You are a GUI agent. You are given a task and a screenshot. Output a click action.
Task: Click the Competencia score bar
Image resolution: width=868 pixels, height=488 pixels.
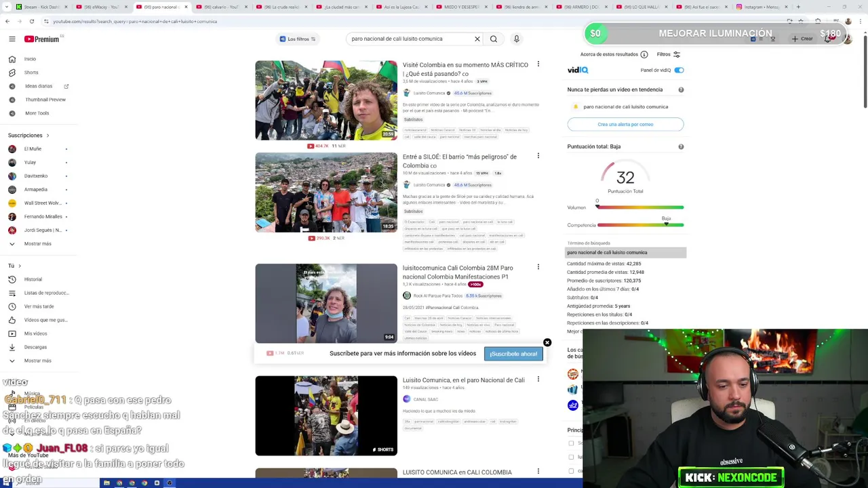coord(640,225)
